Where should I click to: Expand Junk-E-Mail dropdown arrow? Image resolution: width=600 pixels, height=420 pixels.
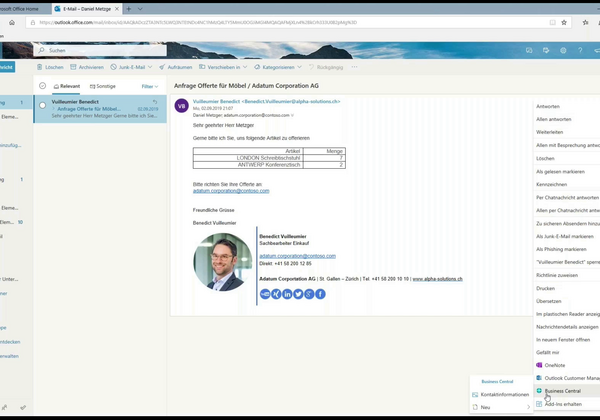tap(150, 67)
